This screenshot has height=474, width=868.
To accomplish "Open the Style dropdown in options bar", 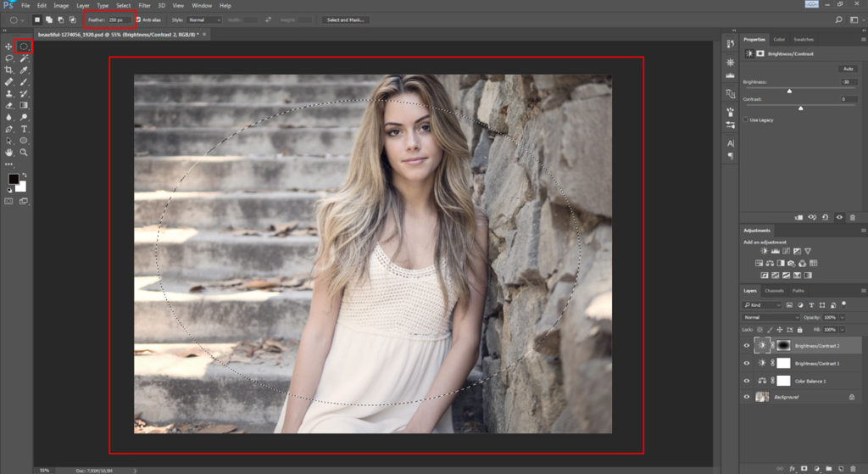I will 204,20.
